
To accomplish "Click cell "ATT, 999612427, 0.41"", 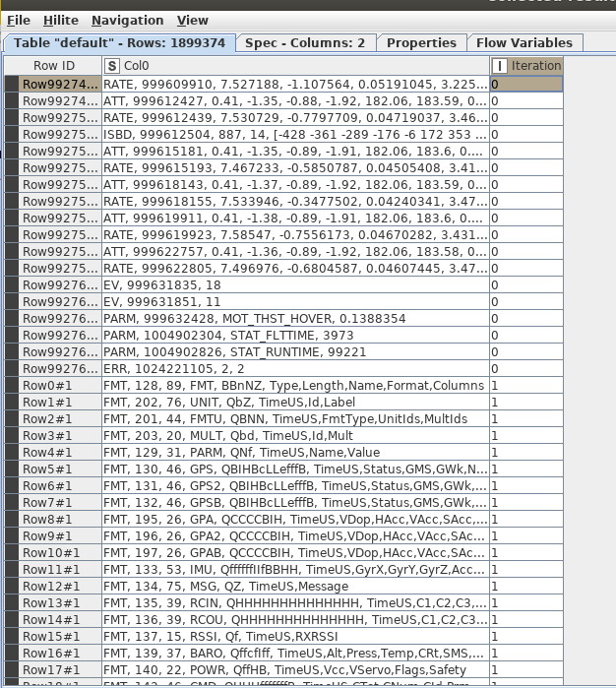I will [296, 101].
